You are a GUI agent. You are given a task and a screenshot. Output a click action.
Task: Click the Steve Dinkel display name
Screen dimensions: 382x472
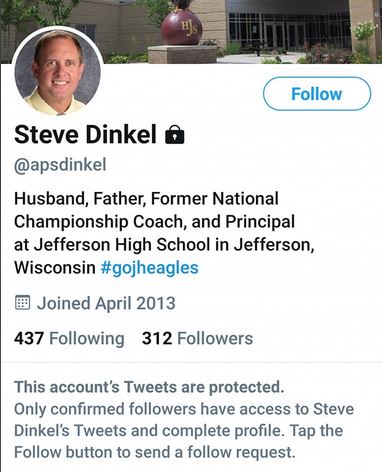tap(85, 134)
